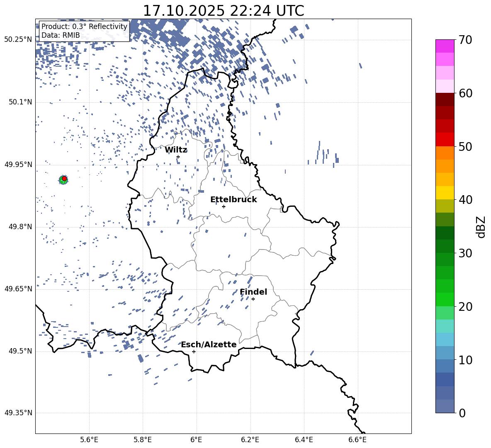
Task: Pick the bright green 20 dBZ color band
Action: [x=445, y=299]
